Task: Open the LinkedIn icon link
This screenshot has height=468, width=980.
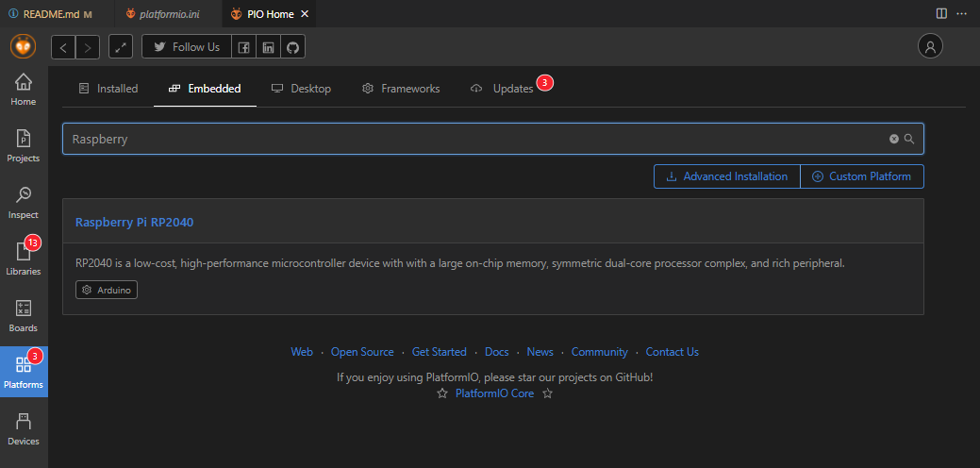Action: 268,47
